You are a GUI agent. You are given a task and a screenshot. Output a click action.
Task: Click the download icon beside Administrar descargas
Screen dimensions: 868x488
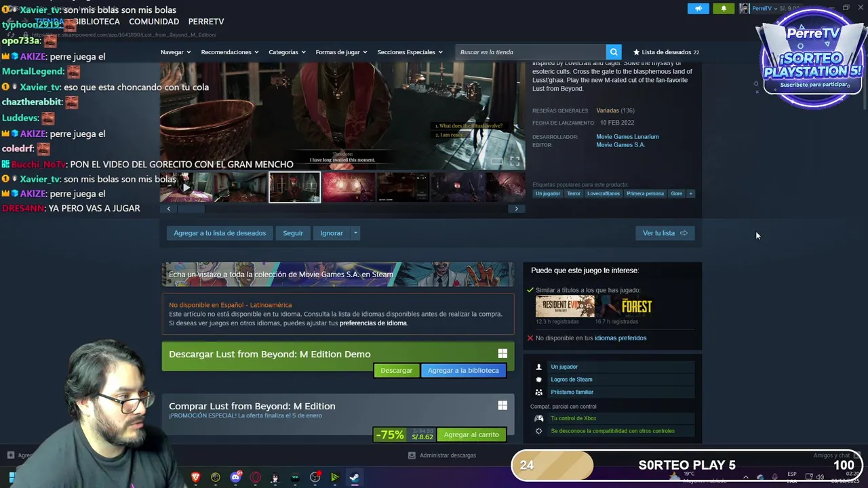coord(412,455)
